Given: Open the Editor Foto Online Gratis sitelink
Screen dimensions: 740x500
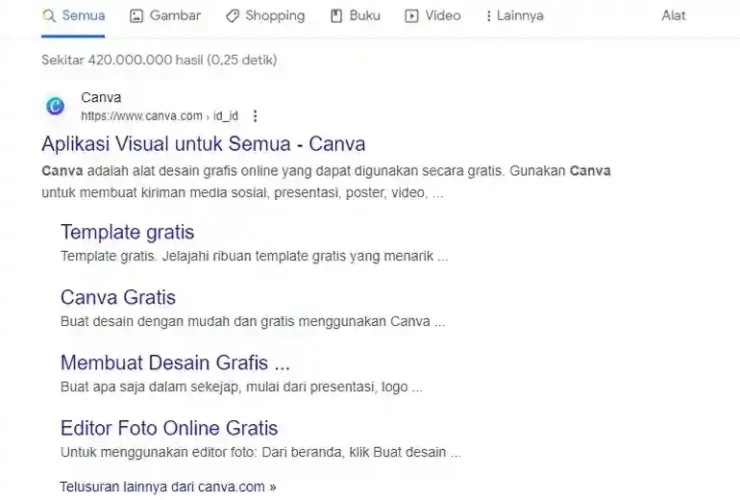Looking at the screenshot, I should pyautogui.click(x=169, y=428).
